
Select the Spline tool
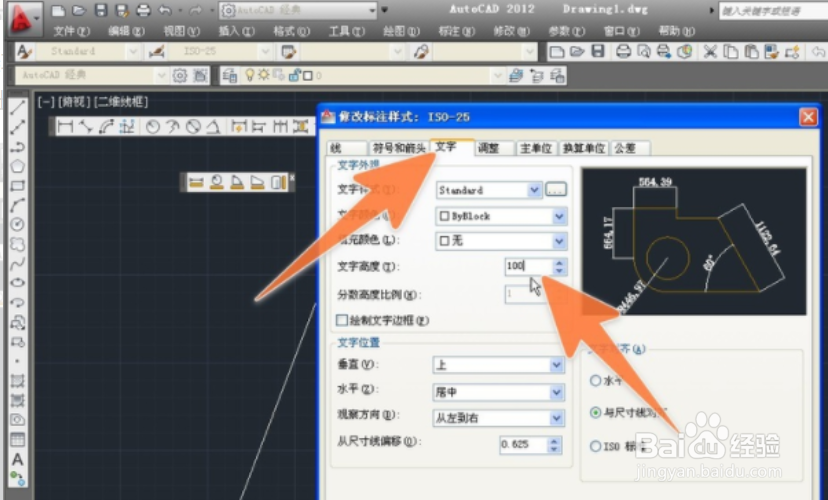pyautogui.click(x=17, y=263)
